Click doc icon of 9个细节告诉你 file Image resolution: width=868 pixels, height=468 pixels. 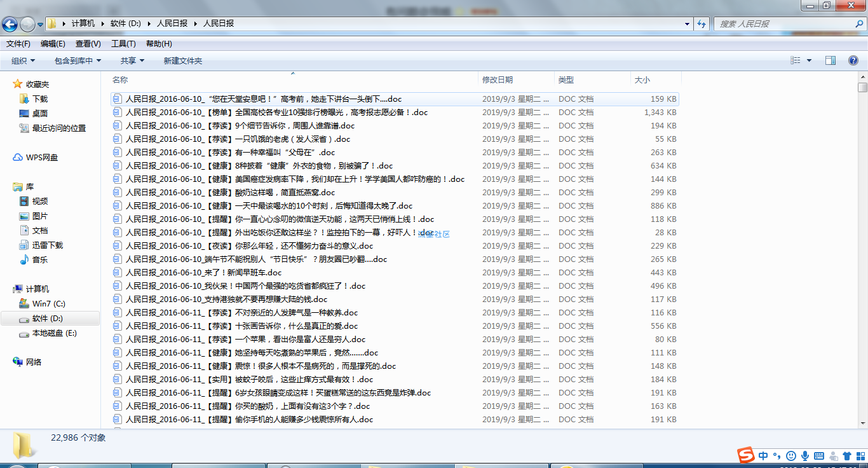[x=117, y=125]
